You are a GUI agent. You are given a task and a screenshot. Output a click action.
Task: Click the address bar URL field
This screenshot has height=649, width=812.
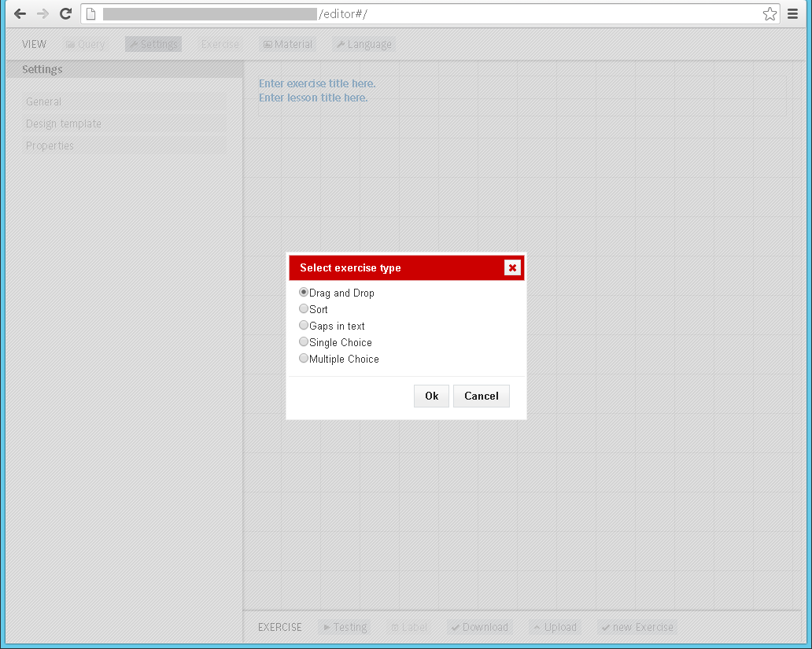pyautogui.click(x=432, y=14)
